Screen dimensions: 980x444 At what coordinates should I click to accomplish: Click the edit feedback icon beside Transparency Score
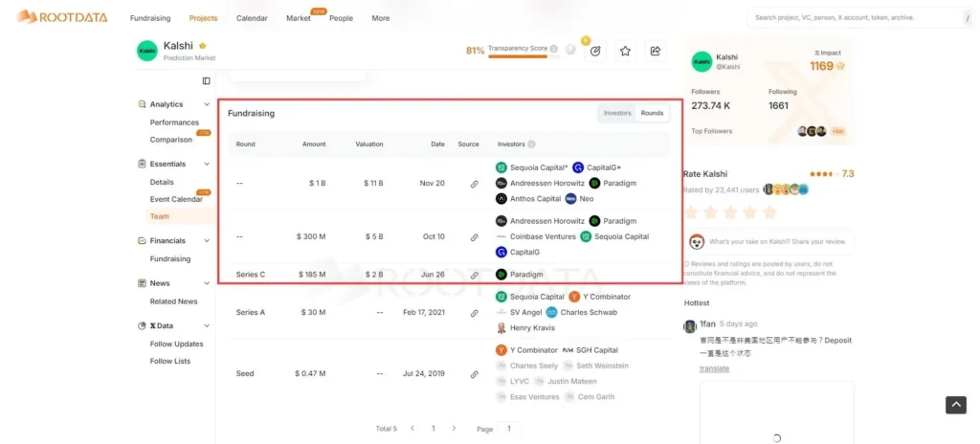click(x=594, y=51)
